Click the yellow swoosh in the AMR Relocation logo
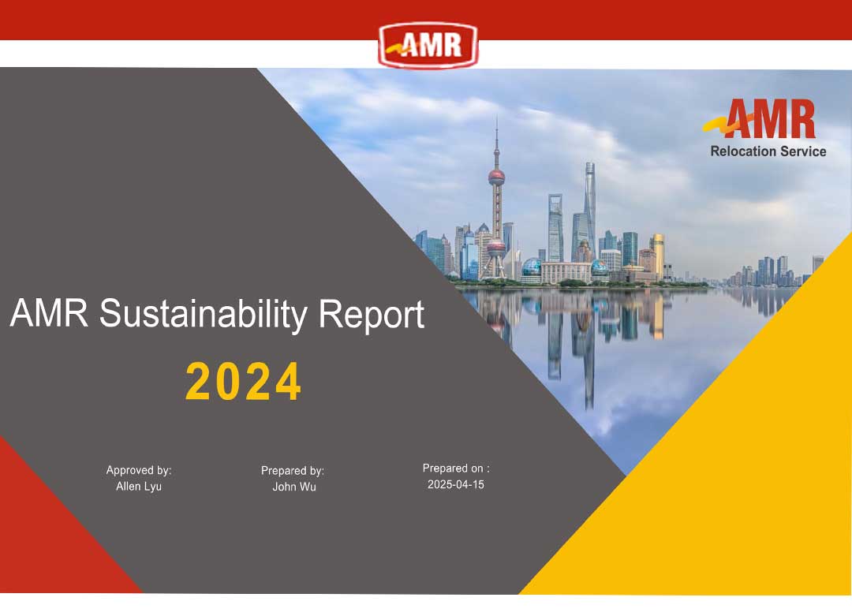The height and width of the screenshot is (616, 852). [719, 123]
